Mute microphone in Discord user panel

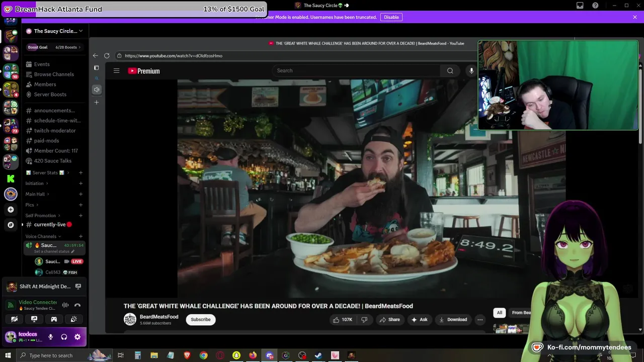50,337
